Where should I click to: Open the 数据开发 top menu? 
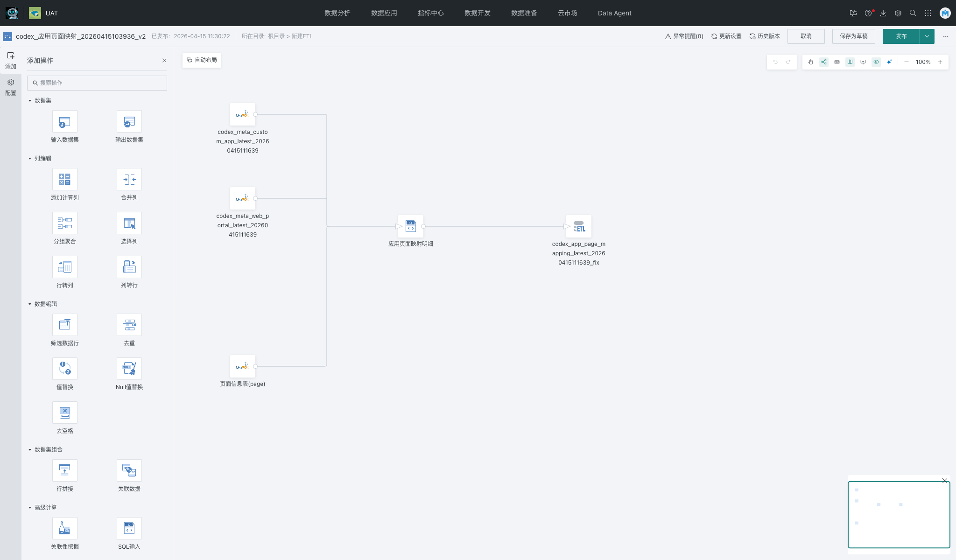[477, 13]
